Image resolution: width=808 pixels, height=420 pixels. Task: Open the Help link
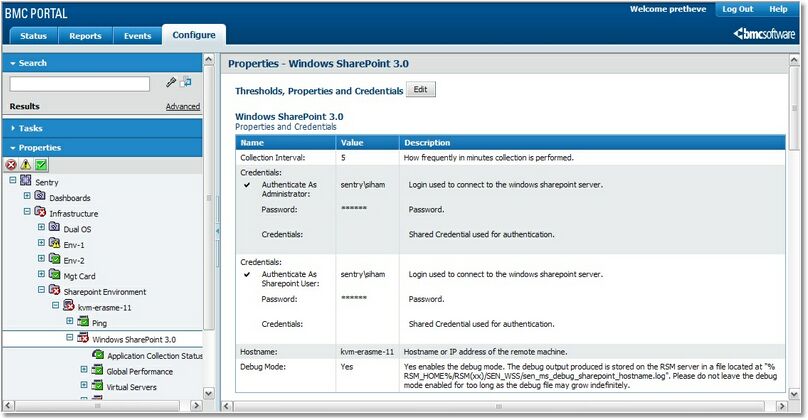click(778, 9)
